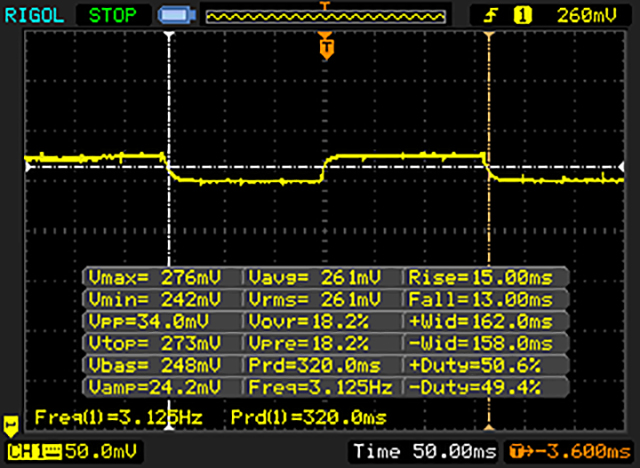
Task: Click the Rise=15.00ms measurement
Action: (x=481, y=278)
